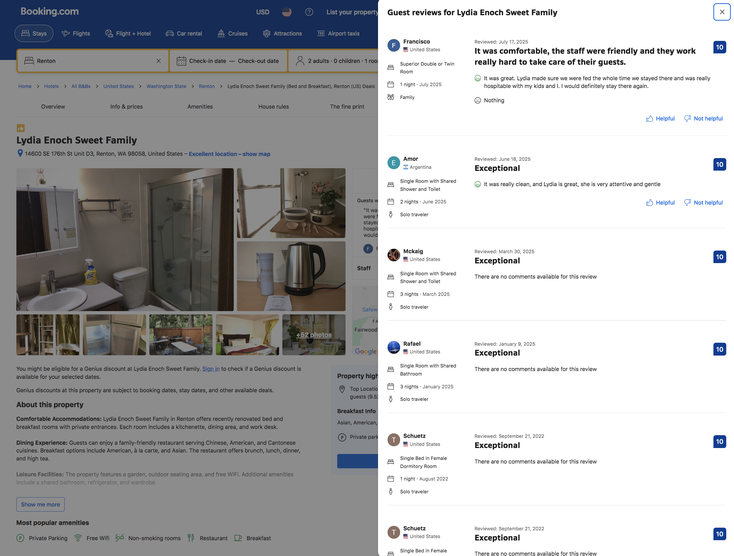Click the Breakfast amenity icon
Viewport: 734px width, 556px height.
pos(238,538)
